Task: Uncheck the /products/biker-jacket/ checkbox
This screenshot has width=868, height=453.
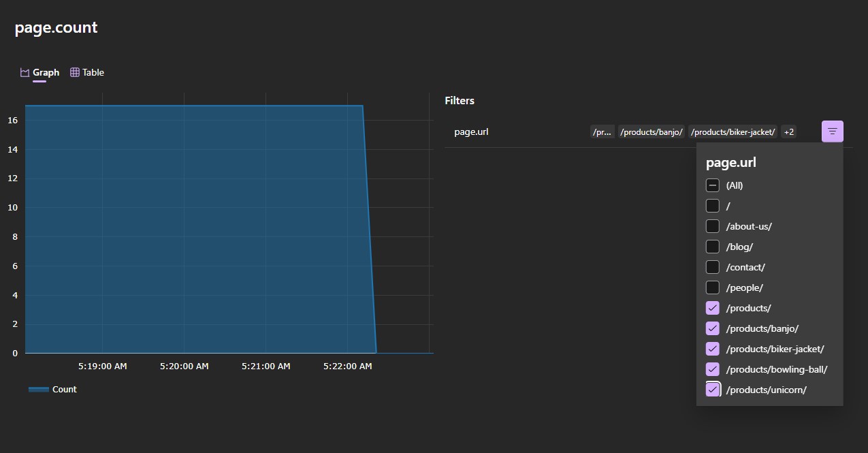Action: point(712,349)
